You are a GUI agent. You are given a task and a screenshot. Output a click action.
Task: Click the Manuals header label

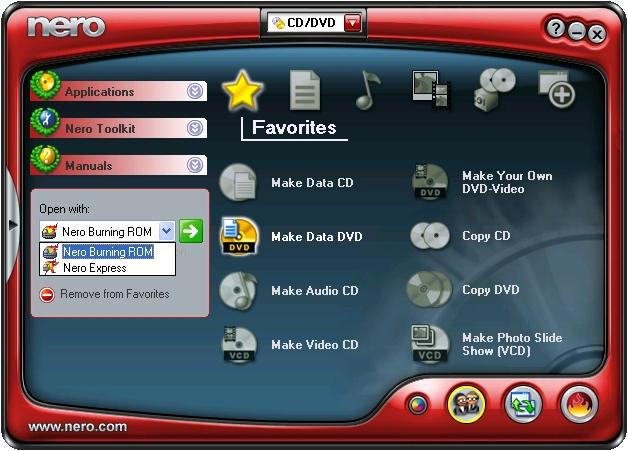89,165
